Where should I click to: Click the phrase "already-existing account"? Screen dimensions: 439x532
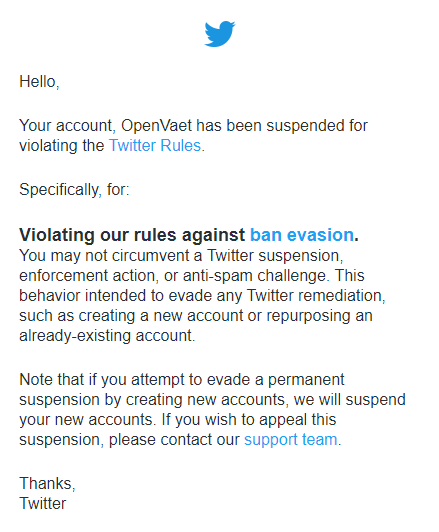[106, 336]
